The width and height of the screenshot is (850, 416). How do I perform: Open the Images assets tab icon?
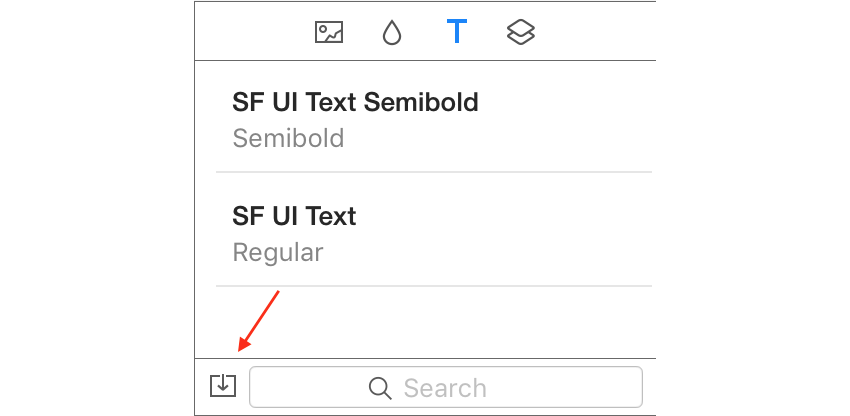329,32
